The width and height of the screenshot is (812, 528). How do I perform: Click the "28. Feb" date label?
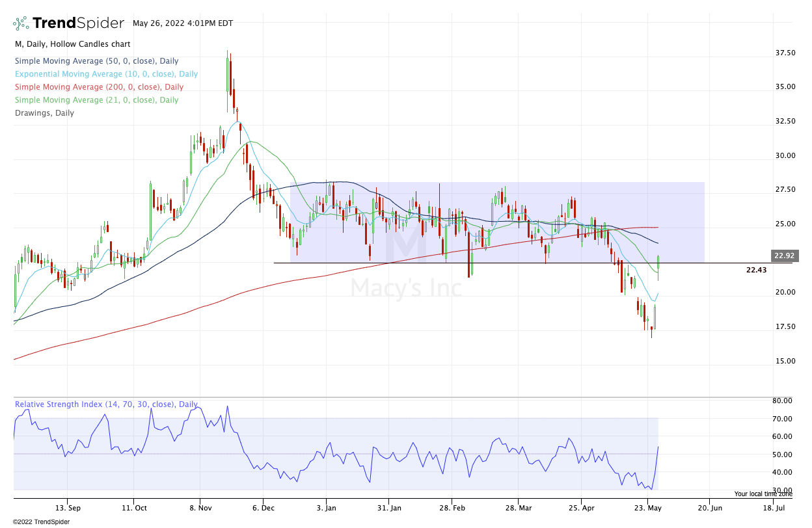(x=453, y=507)
